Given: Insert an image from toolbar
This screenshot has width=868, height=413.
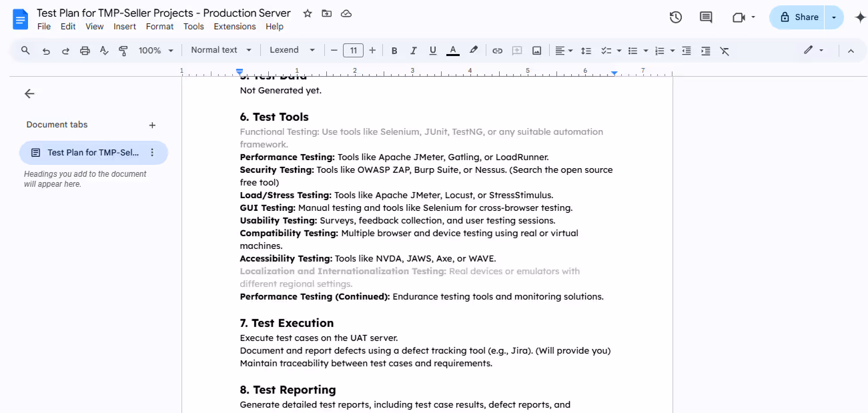Looking at the screenshot, I should pyautogui.click(x=536, y=50).
